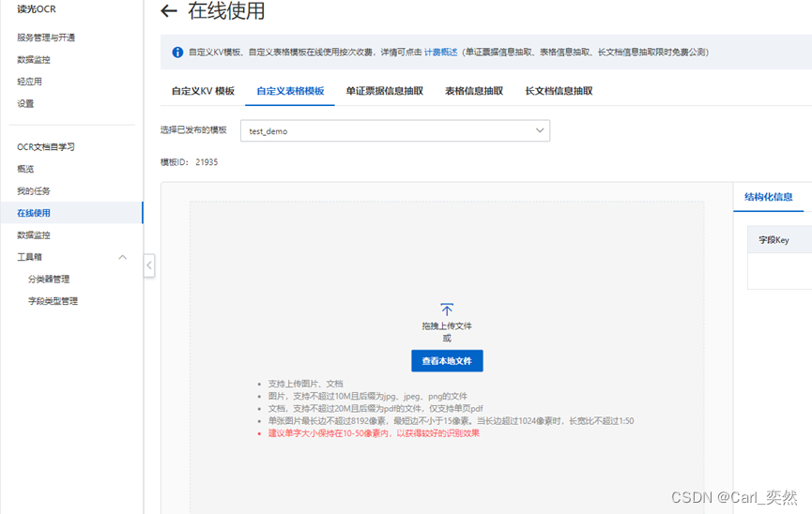Click the 在线使用 page heading

pos(226,11)
